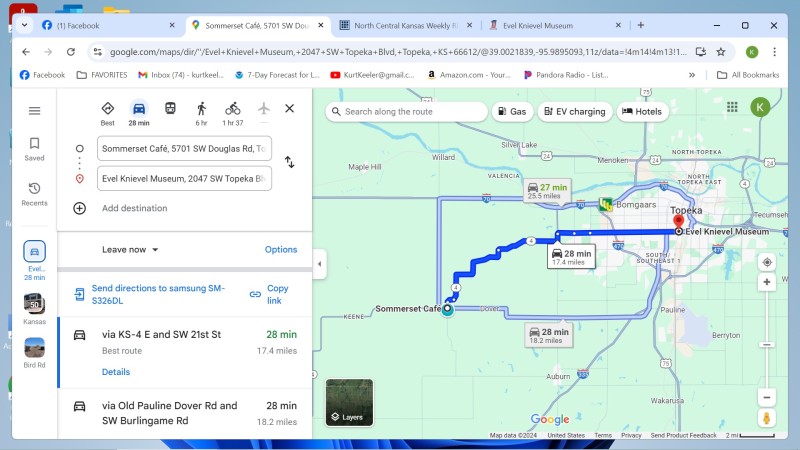
Task: Select route via Old Pauline Dover Rd
Action: 186,414
